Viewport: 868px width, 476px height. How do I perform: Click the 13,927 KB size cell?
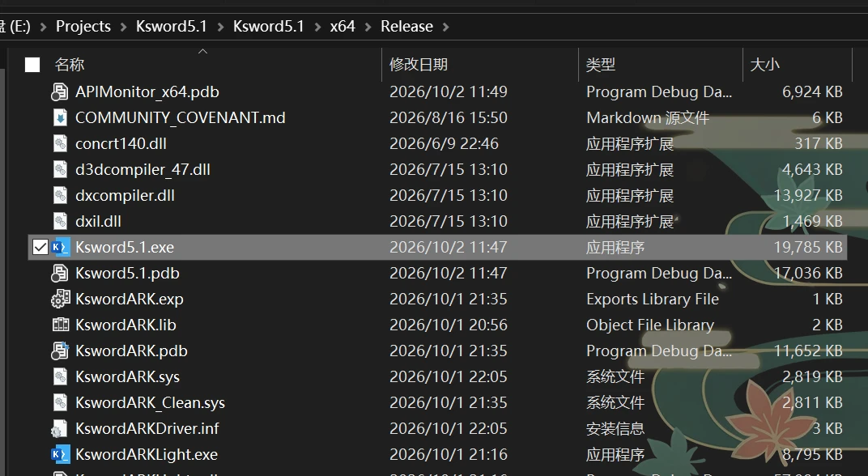[x=808, y=195]
